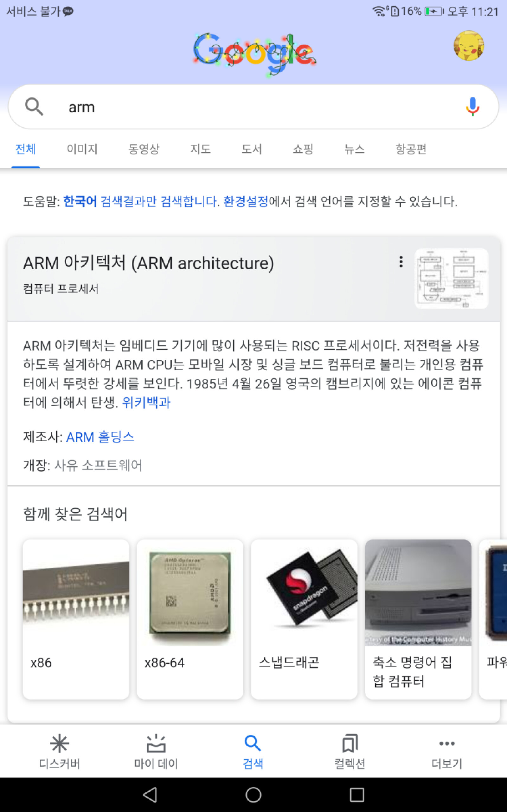Select the 동영상 tab
507x812 pixels.
(x=144, y=149)
